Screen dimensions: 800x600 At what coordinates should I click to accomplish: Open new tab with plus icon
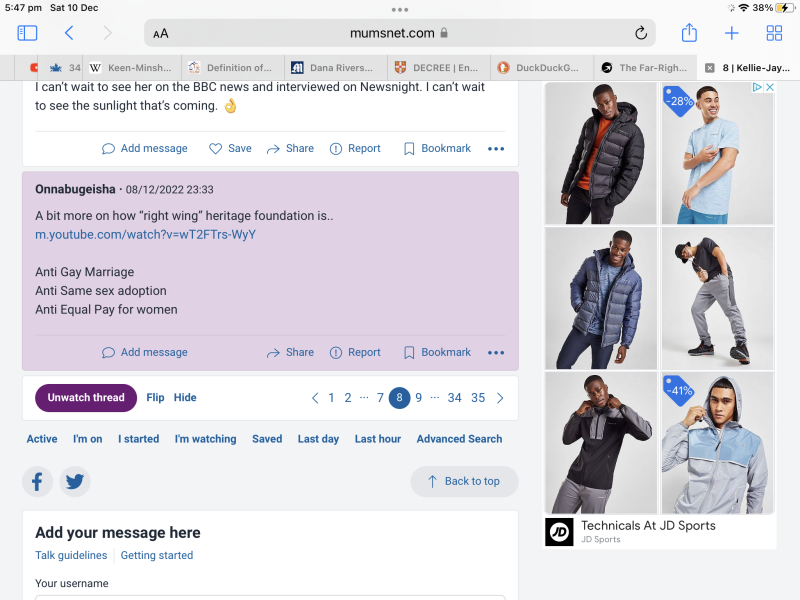coord(732,33)
